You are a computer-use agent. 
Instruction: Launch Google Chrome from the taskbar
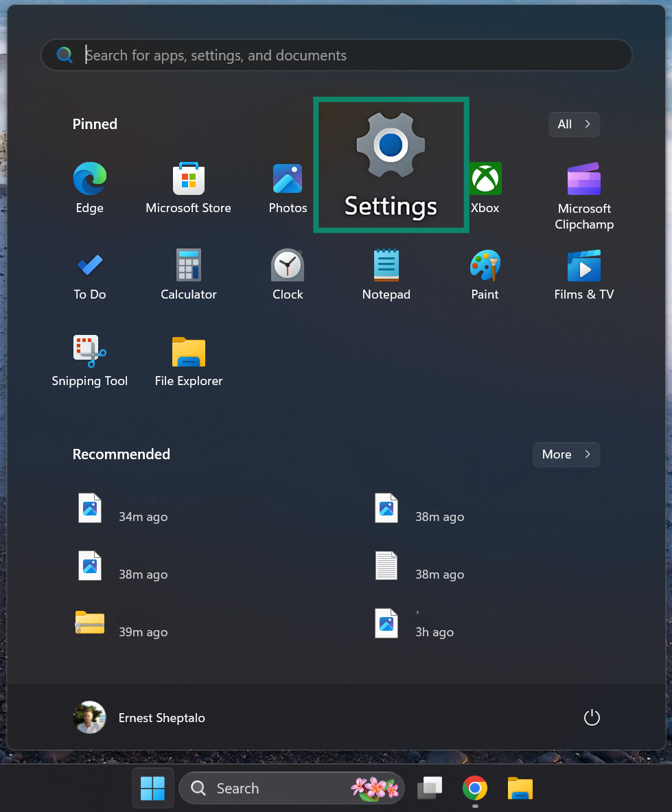click(x=474, y=788)
